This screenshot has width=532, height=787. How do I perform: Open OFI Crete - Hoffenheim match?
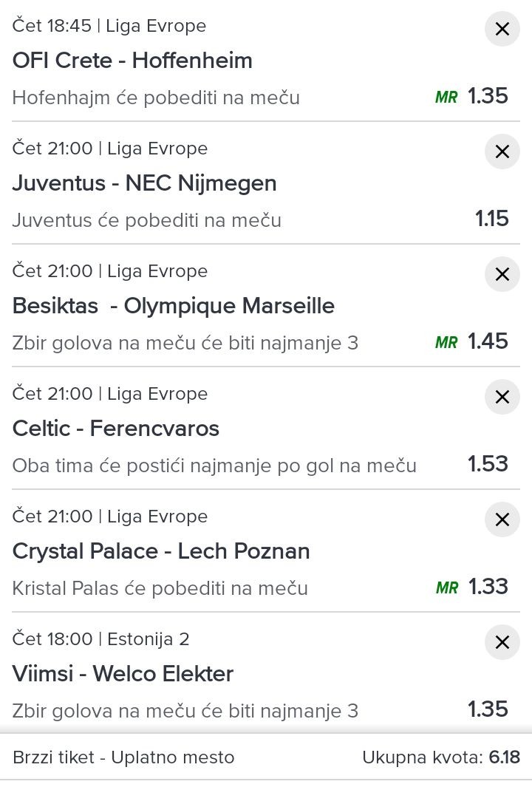[132, 61]
